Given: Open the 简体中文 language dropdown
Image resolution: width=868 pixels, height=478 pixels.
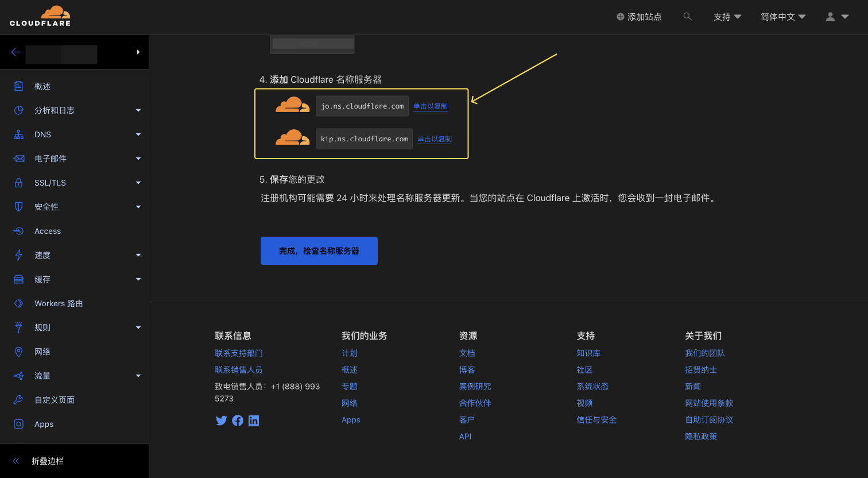Looking at the screenshot, I should click(x=783, y=17).
